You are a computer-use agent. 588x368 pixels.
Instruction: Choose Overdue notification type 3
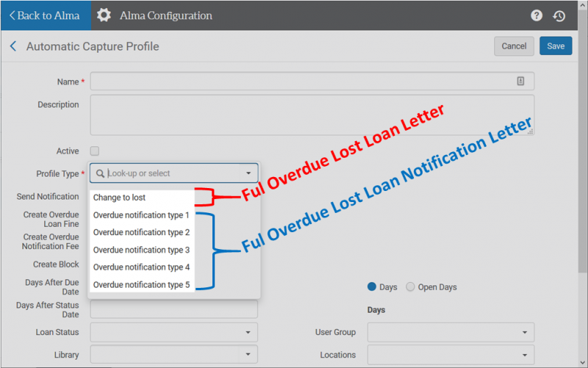tap(142, 250)
